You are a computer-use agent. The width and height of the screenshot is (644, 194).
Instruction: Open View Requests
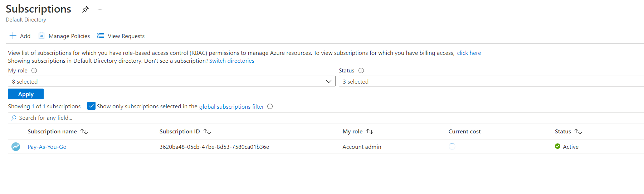tap(121, 36)
